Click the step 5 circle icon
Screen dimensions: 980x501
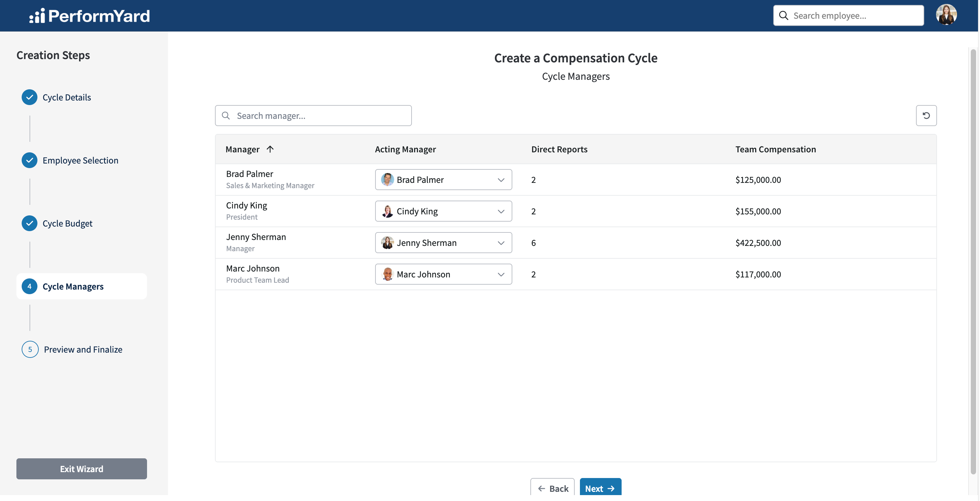(30, 349)
